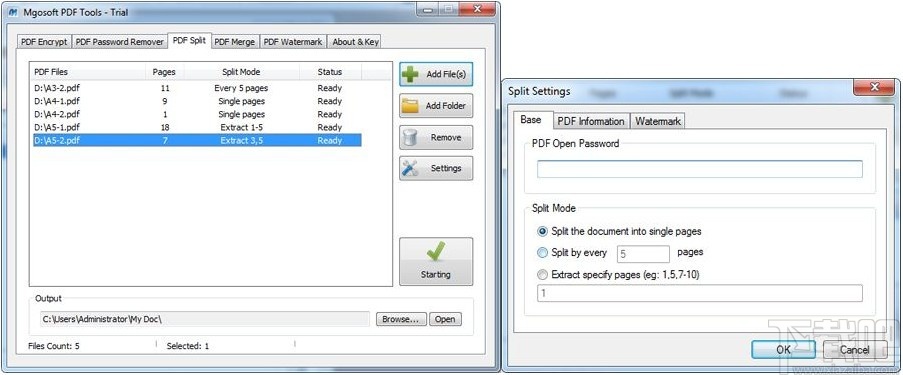The width and height of the screenshot is (903, 375).
Task: Open Watermark tab in Split Settings
Action: click(x=658, y=122)
